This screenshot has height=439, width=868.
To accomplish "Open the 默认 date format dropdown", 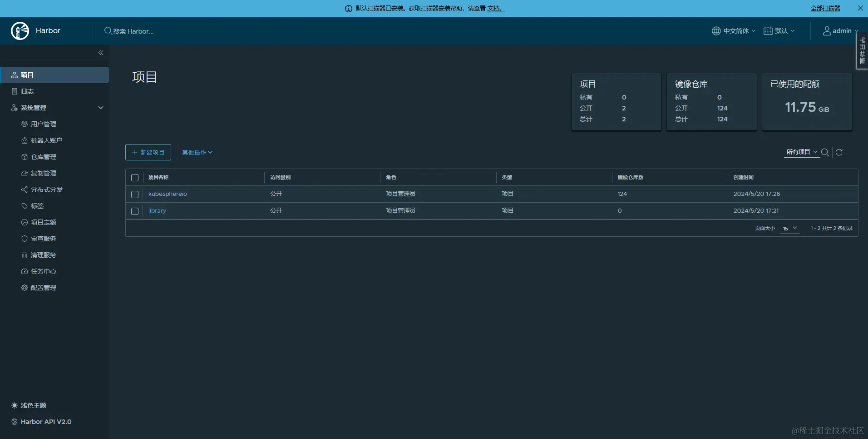I will 779,31.
